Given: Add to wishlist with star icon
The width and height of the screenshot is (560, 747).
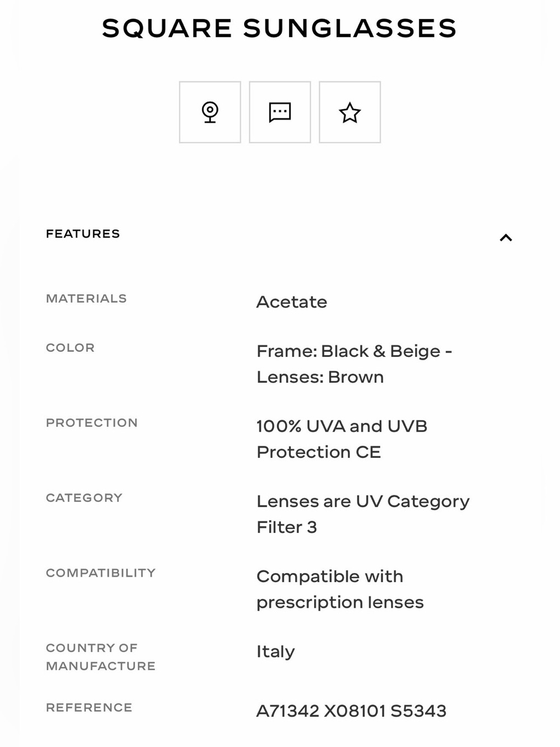Looking at the screenshot, I should point(350,112).
